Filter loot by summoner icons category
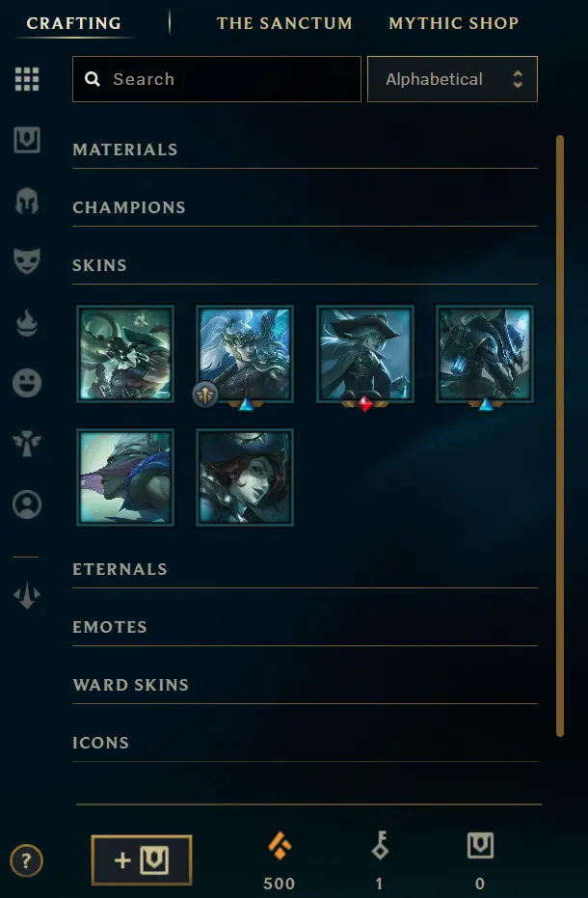This screenshot has width=588, height=898. tap(27, 504)
